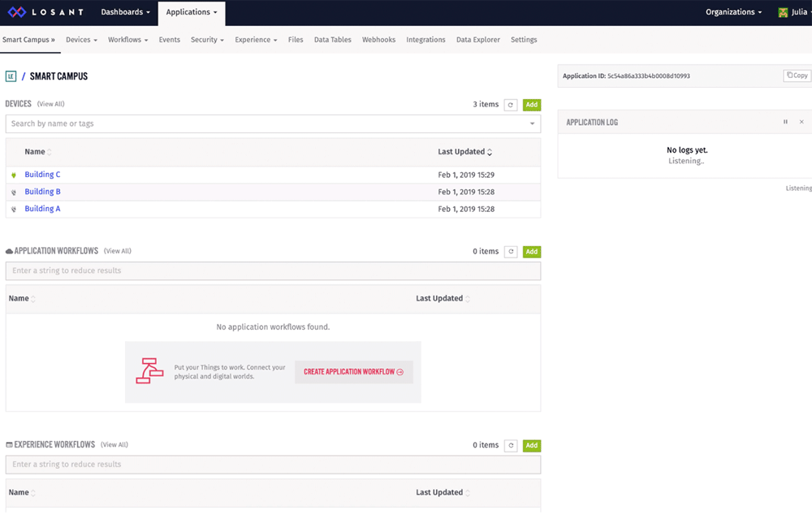The width and height of the screenshot is (812, 515).
Task: Click Create Application Workflow button
Action: [x=353, y=372]
